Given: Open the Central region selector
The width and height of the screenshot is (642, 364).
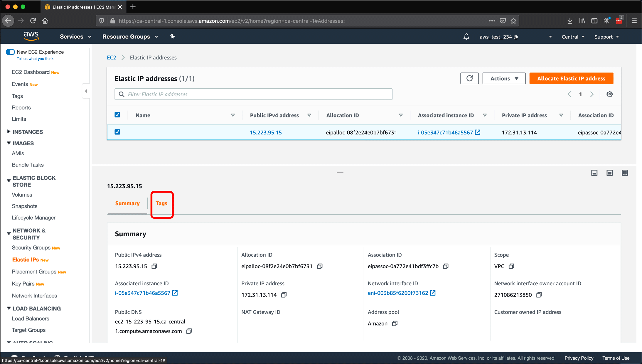Looking at the screenshot, I should click(573, 37).
